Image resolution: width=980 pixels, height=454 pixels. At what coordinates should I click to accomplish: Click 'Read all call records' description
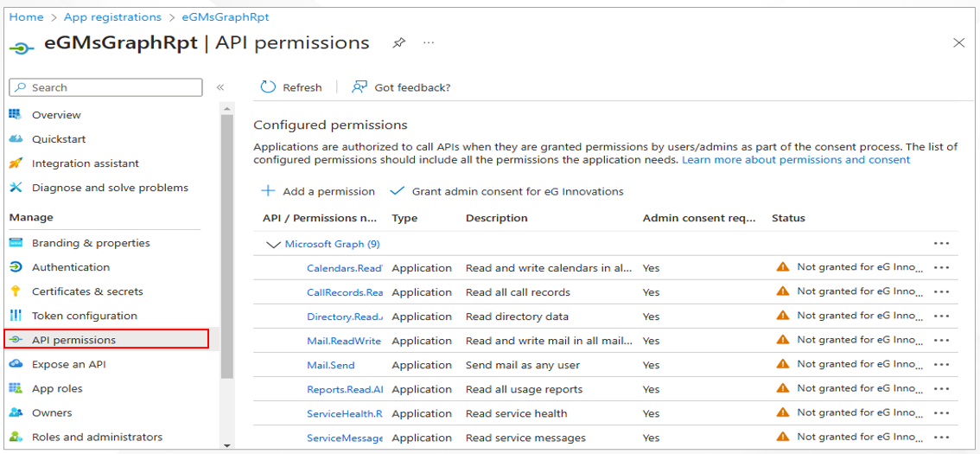point(518,292)
